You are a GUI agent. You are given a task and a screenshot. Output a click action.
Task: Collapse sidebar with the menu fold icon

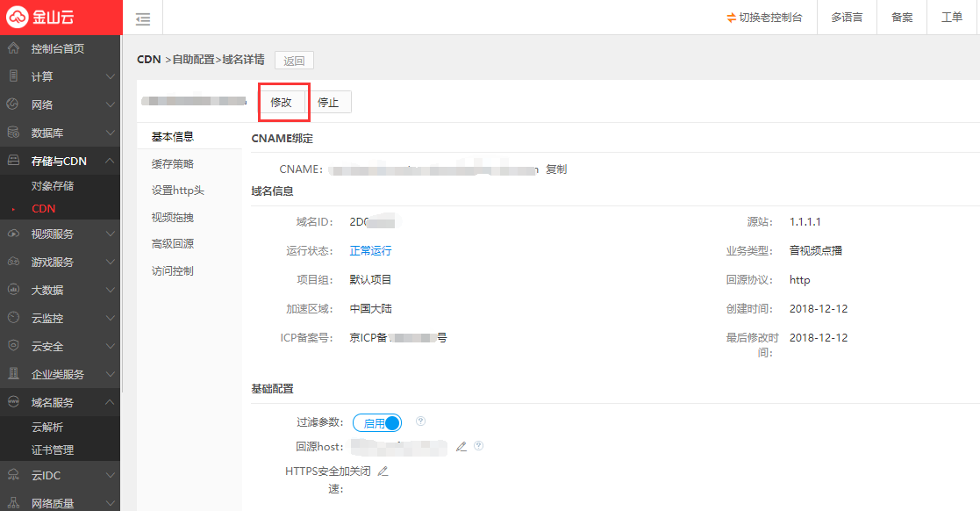[x=143, y=18]
